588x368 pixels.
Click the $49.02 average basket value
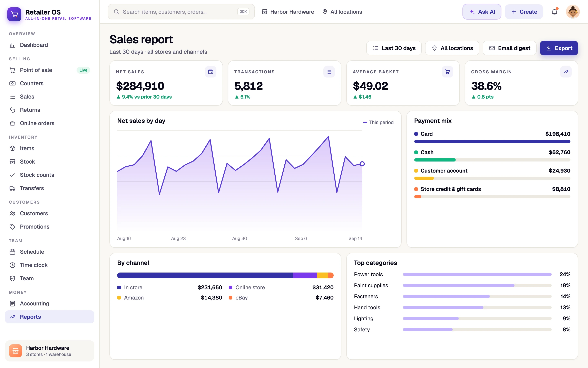tap(370, 86)
